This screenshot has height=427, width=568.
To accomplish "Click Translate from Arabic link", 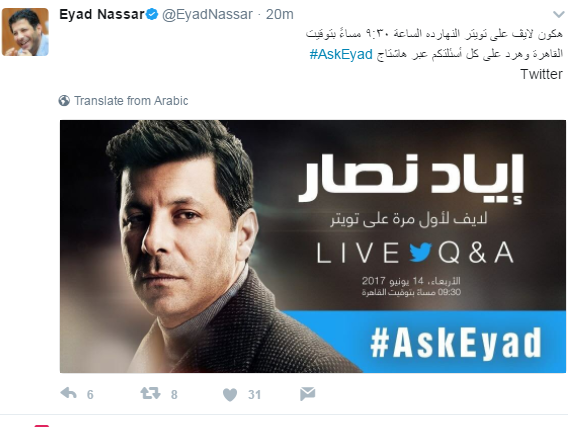I will click(131, 100).
